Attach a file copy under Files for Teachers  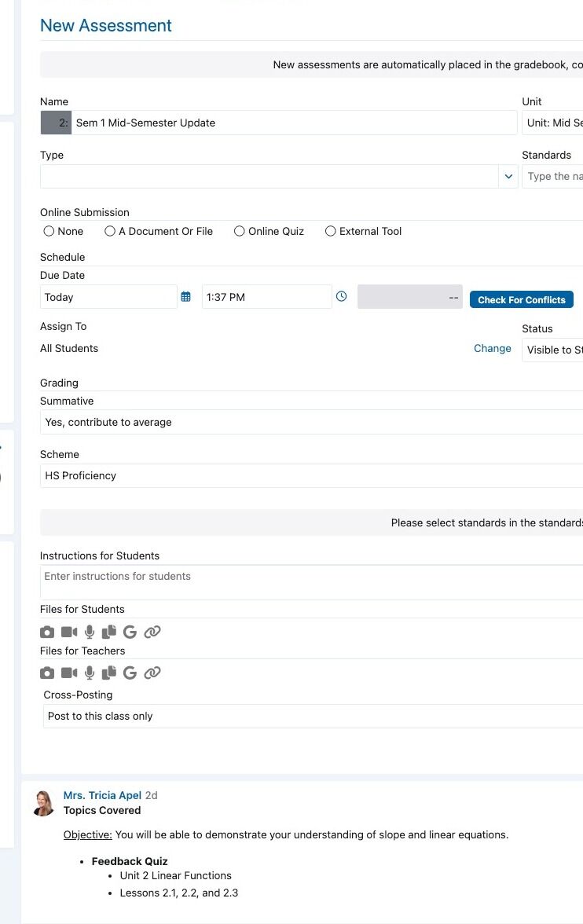pyautogui.click(x=109, y=673)
